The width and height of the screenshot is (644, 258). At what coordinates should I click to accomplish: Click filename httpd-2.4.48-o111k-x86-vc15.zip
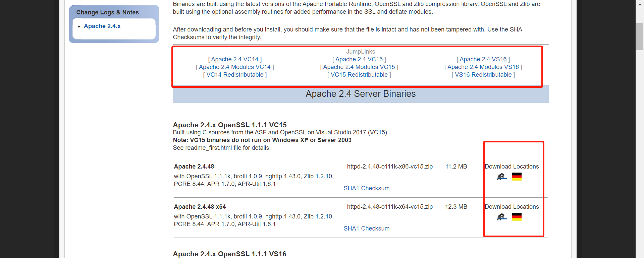coord(390,167)
